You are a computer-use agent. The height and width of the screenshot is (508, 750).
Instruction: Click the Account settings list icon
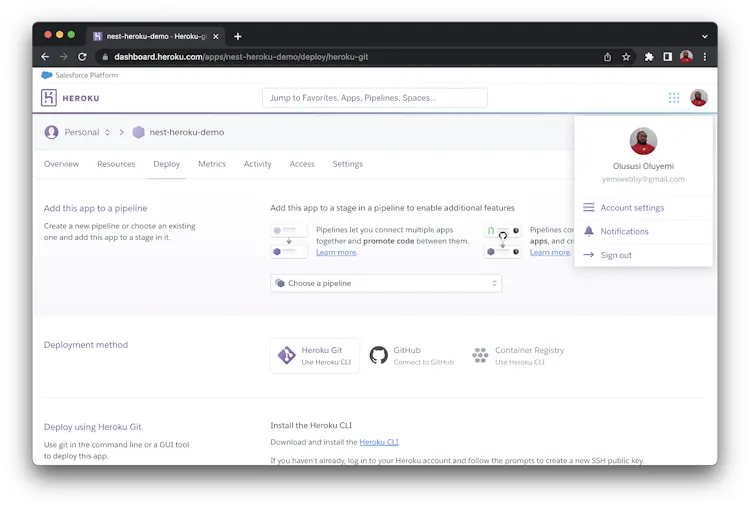pyautogui.click(x=589, y=208)
